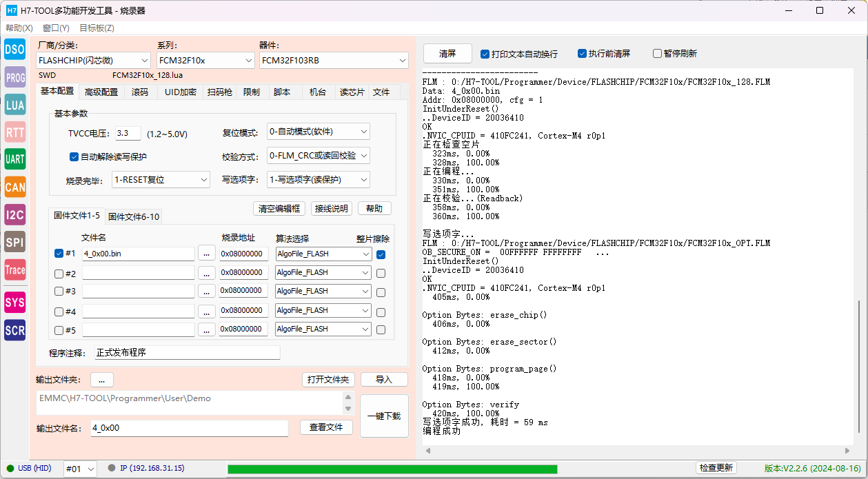The height and width of the screenshot is (479, 868).
Task: Switch to the RTT viewer icon
Action: coord(15,132)
